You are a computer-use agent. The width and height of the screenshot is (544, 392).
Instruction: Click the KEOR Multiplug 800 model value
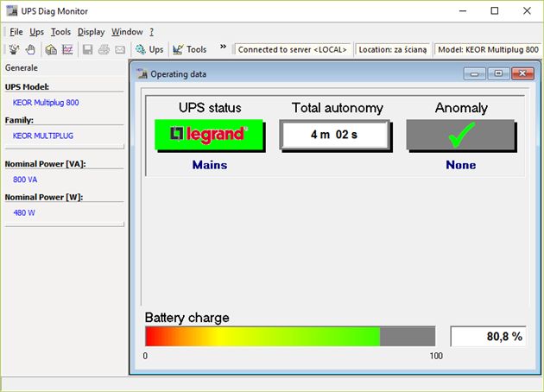[46, 103]
